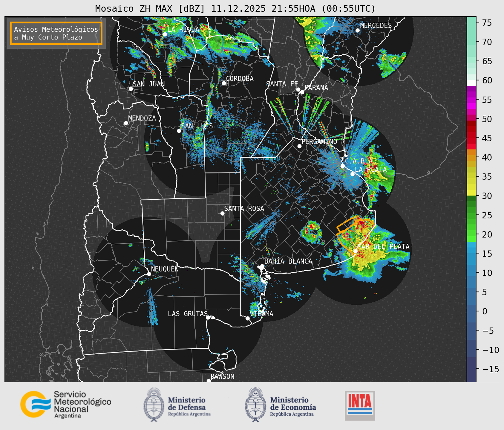Click the Ministerio de Economía emblem
The image size is (504, 430).
pos(256,405)
